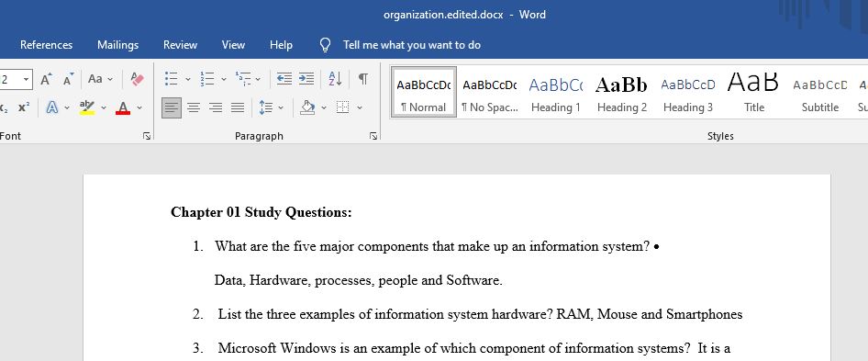Apply shading with paint bucket icon
868x361 pixels.
pyautogui.click(x=307, y=107)
